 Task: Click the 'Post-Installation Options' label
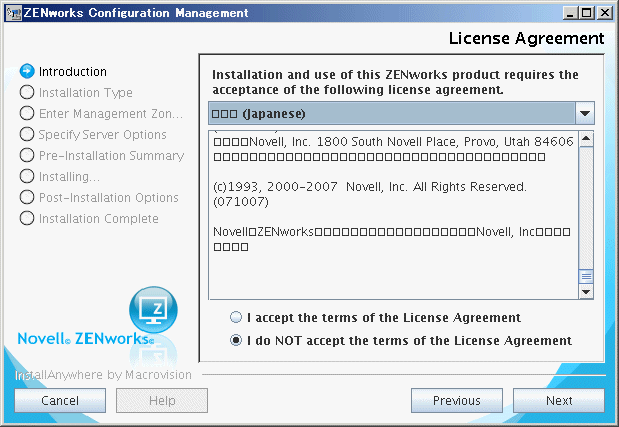[109, 197]
